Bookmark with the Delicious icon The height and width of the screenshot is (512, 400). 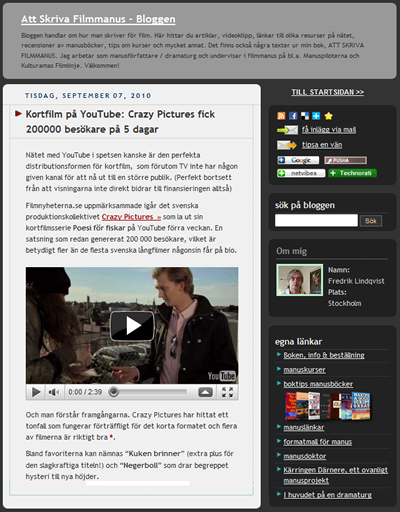(x=305, y=116)
